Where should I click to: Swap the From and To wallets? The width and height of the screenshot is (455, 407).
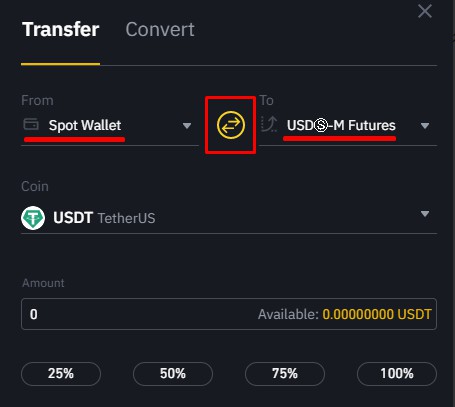pos(231,125)
